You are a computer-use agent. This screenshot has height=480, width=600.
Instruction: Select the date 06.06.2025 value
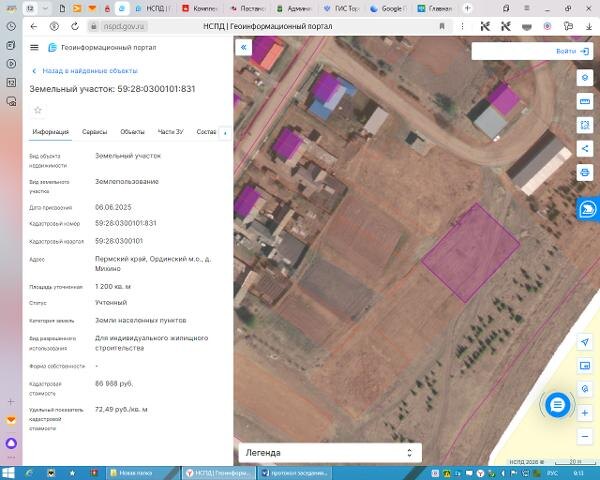(113, 207)
